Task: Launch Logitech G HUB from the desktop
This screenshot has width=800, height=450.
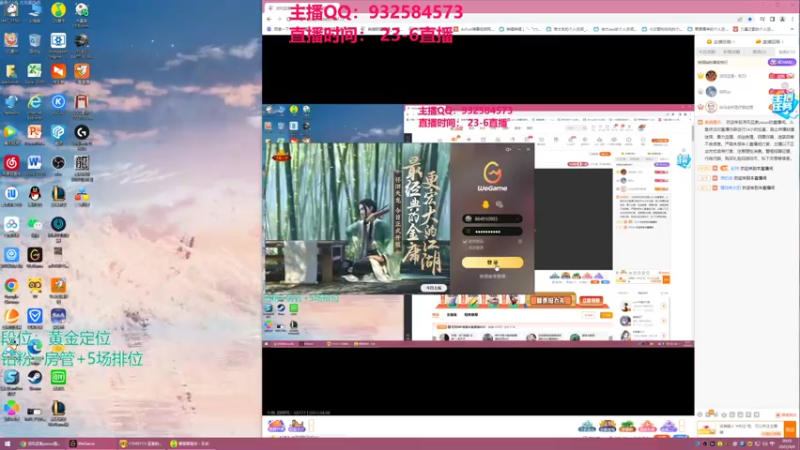Action: click(82, 132)
